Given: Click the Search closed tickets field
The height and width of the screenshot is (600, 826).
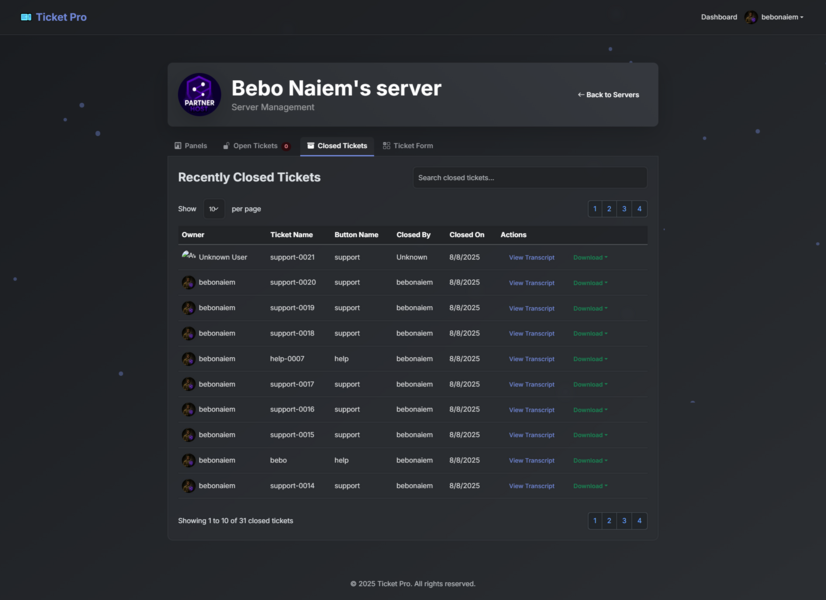Looking at the screenshot, I should pos(530,178).
